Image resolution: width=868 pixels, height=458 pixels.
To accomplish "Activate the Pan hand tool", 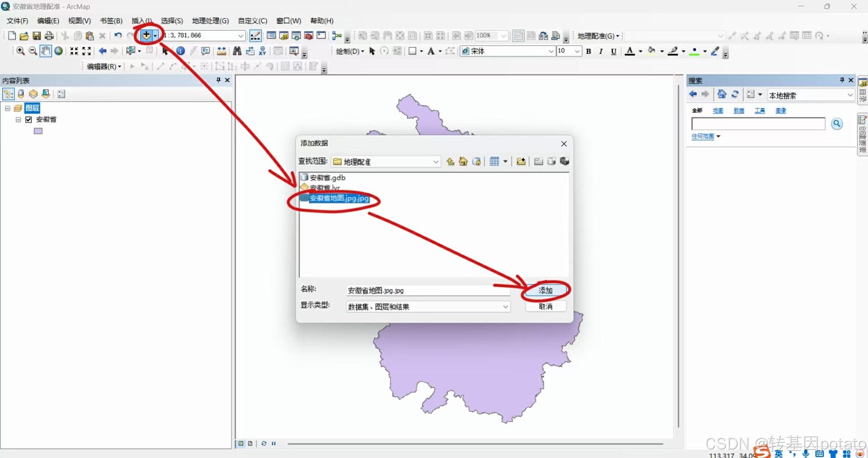I will (x=46, y=51).
